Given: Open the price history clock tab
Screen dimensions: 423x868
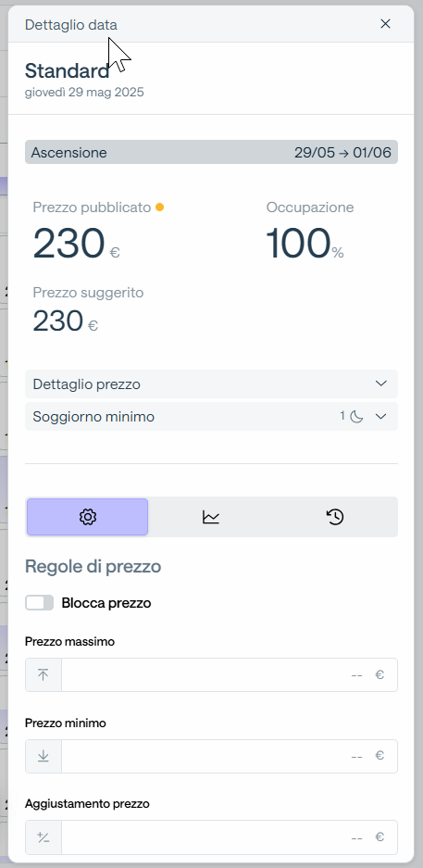Looking at the screenshot, I should [x=335, y=517].
